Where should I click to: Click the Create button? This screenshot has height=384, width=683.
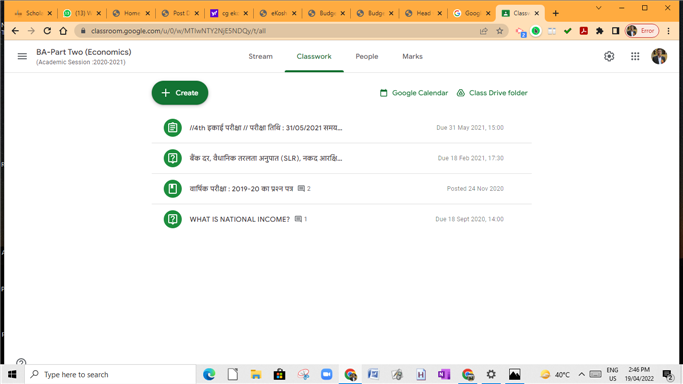click(x=180, y=93)
